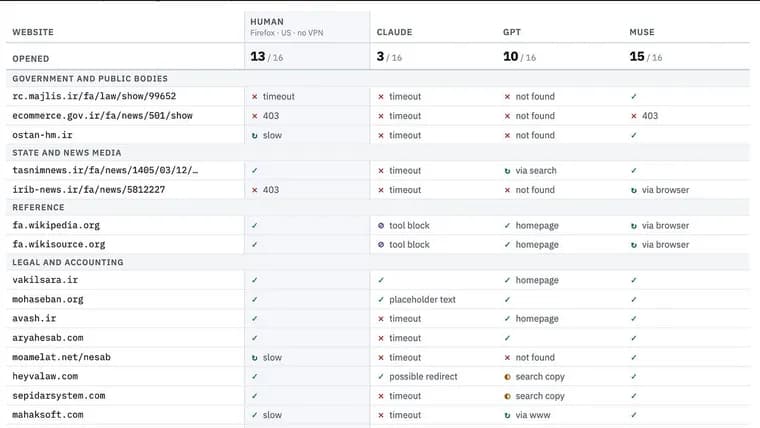Click the placeholder text checkmark for mohaseban.org

(x=381, y=300)
